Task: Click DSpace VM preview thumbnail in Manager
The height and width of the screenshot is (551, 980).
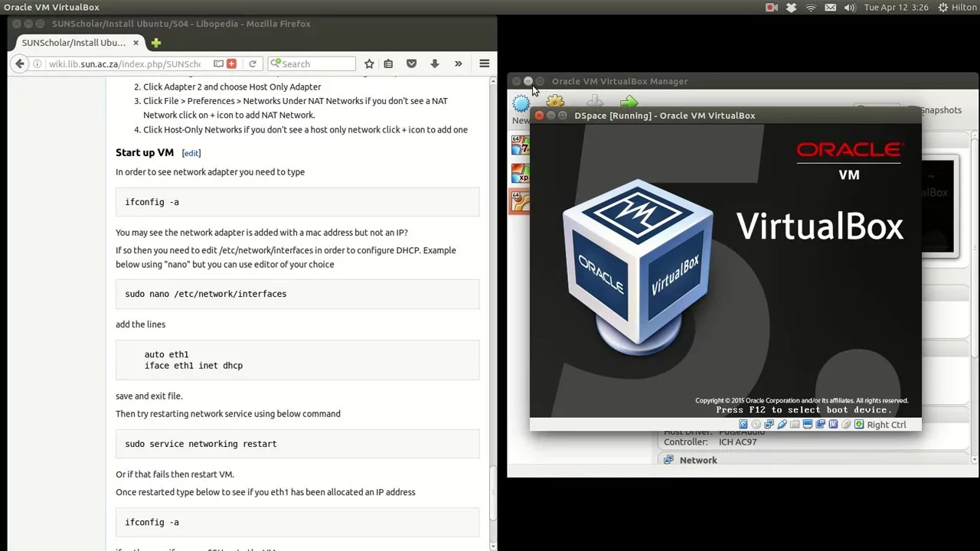Action: (939, 207)
